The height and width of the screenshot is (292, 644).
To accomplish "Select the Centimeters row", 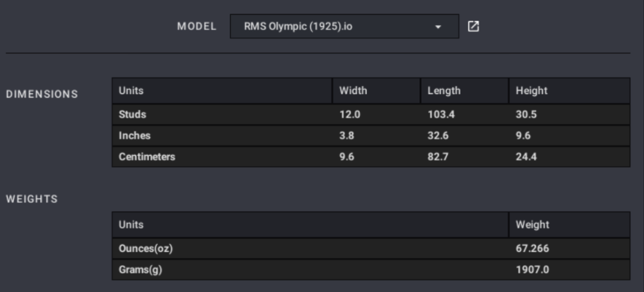I will click(371, 157).
